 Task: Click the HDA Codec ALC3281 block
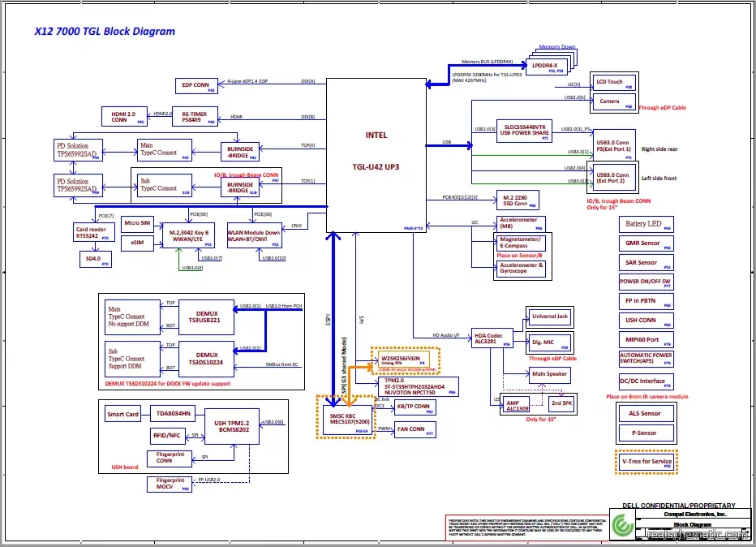pos(495,339)
